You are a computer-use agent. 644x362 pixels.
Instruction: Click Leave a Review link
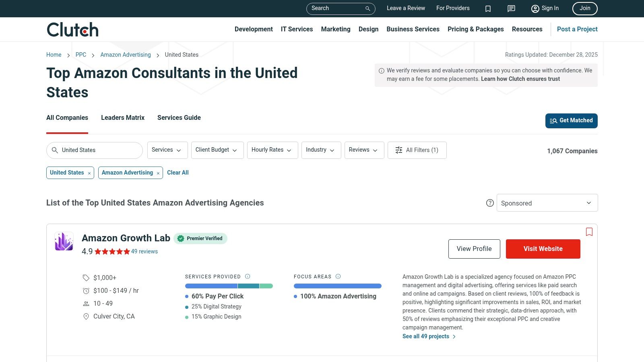[406, 8]
